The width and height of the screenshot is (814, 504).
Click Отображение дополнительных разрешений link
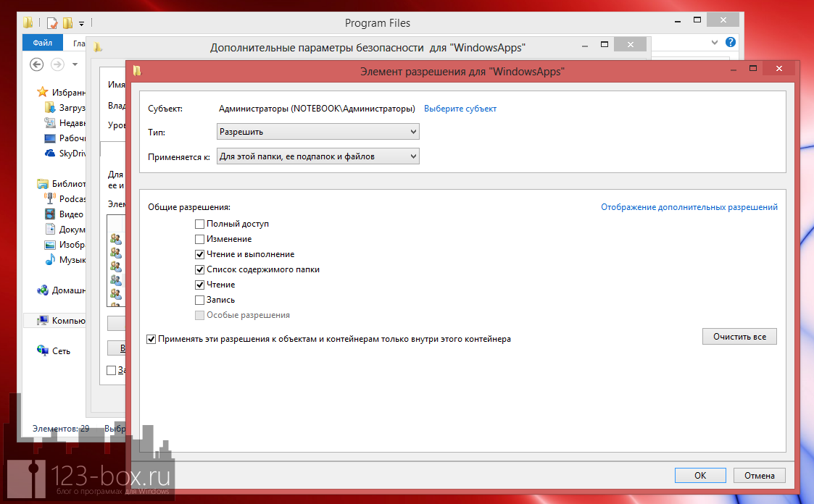tap(689, 207)
